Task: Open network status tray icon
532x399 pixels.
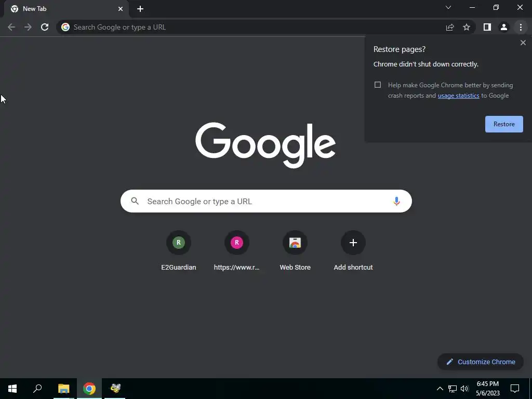Action: (x=453, y=389)
